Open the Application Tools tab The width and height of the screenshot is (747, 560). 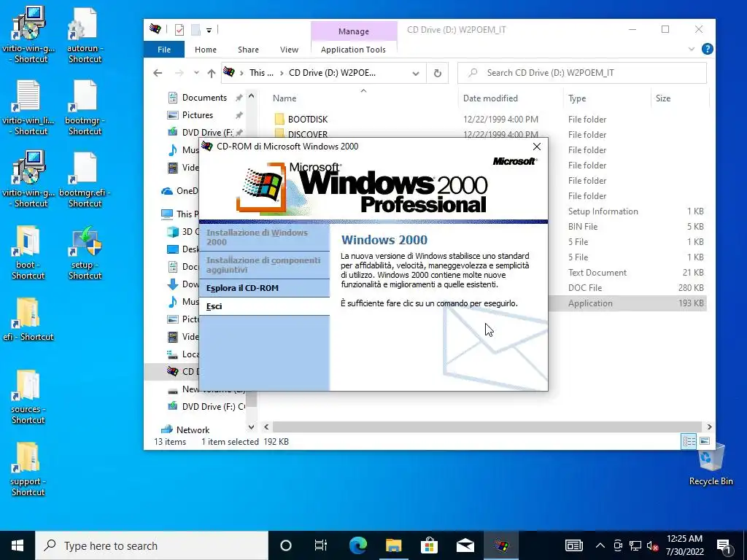pos(353,50)
